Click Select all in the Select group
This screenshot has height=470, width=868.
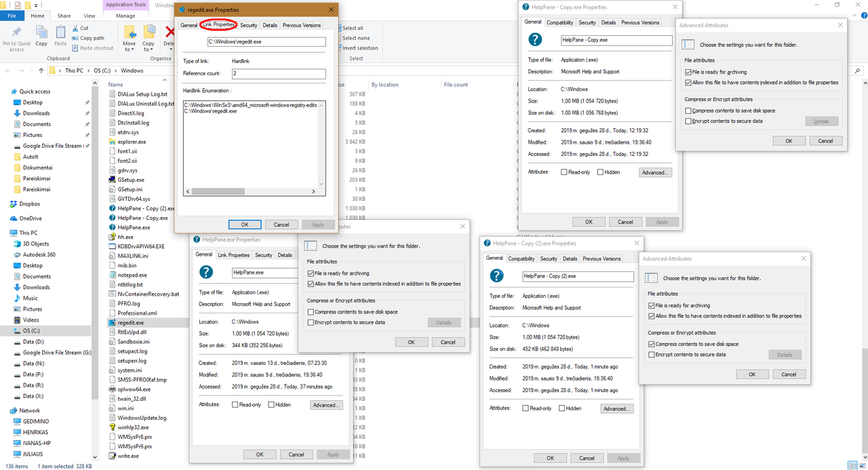coord(352,28)
